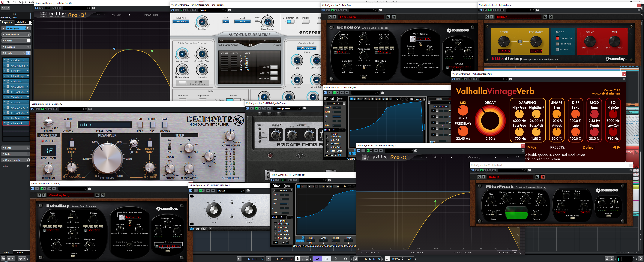644x262 pixels.
Task: Click the Decimort2 logo icon
Action: (238, 121)
